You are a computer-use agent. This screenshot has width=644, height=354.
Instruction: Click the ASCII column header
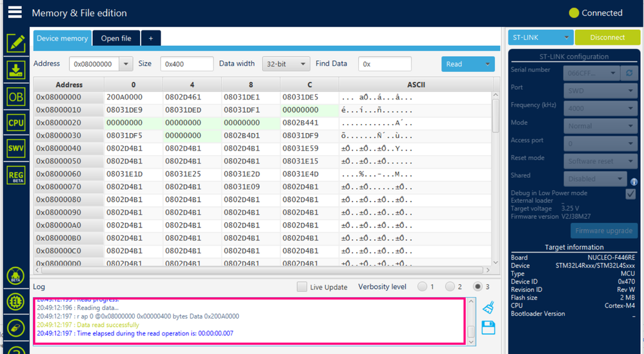(x=416, y=85)
